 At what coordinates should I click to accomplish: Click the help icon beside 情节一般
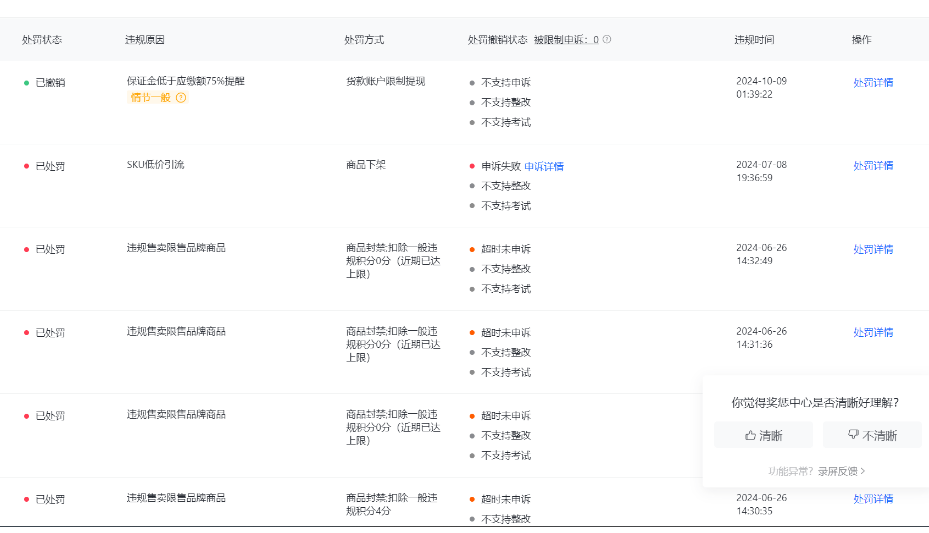(x=181, y=98)
